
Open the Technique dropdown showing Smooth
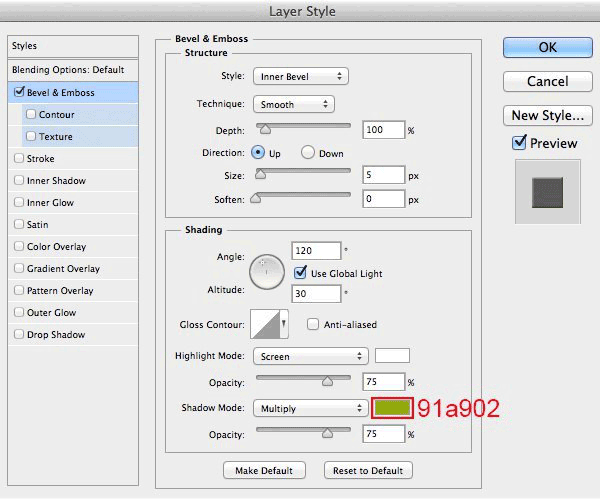(294, 104)
